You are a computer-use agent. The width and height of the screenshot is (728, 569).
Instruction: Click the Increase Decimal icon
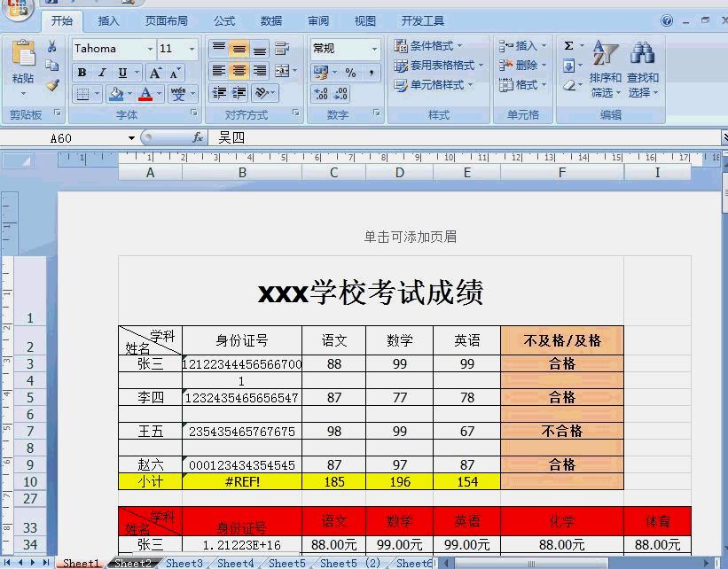[320, 92]
